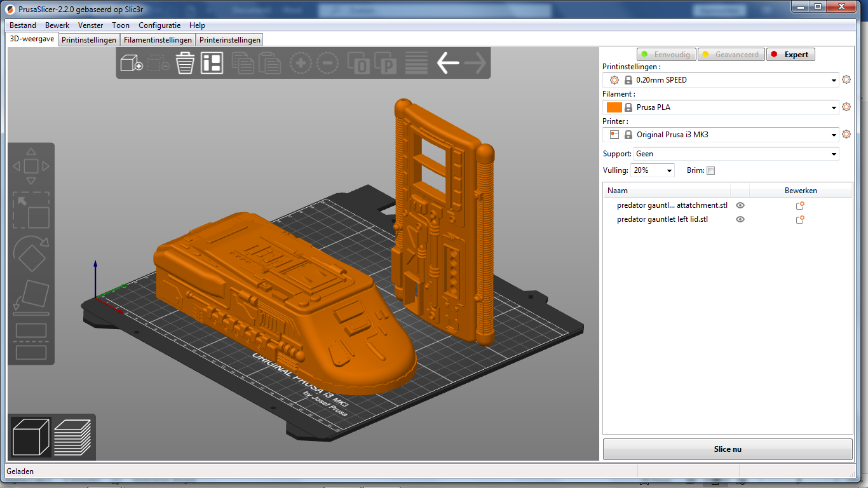Select the Rotate tool in left toolbar
The width and height of the screenshot is (868, 488).
point(31,254)
